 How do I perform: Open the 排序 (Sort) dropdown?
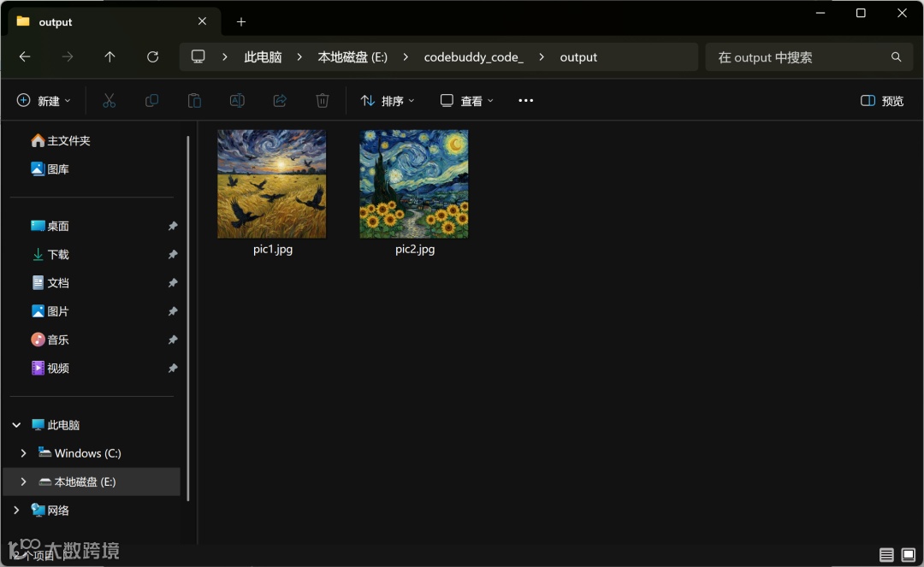point(388,101)
